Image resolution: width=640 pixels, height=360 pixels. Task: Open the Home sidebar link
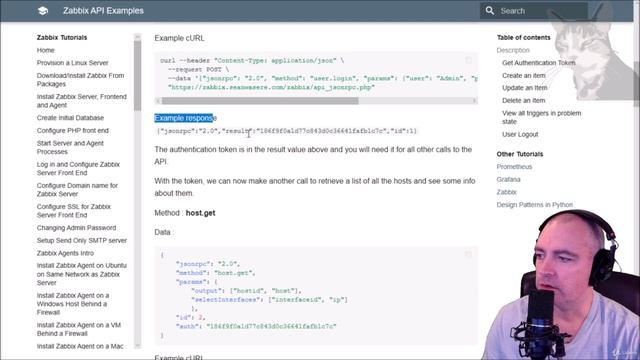pos(46,50)
